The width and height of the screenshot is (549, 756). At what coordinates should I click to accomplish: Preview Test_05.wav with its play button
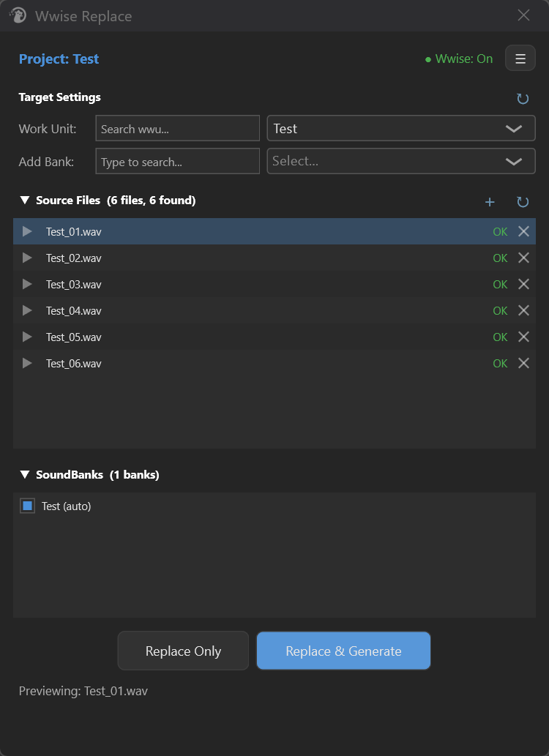(x=27, y=337)
